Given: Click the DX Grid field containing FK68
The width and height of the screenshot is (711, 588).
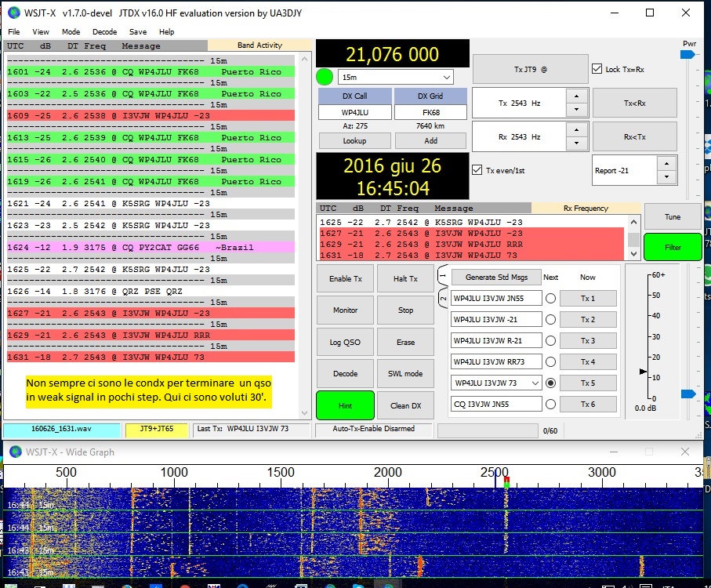Looking at the screenshot, I should (x=431, y=112).
